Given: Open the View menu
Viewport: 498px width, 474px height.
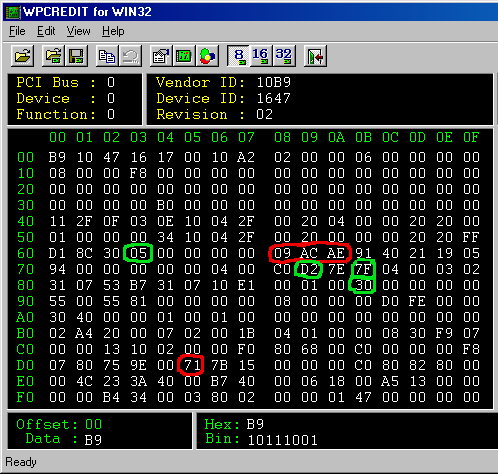Looking at the screenshot, I should (78, 31).
